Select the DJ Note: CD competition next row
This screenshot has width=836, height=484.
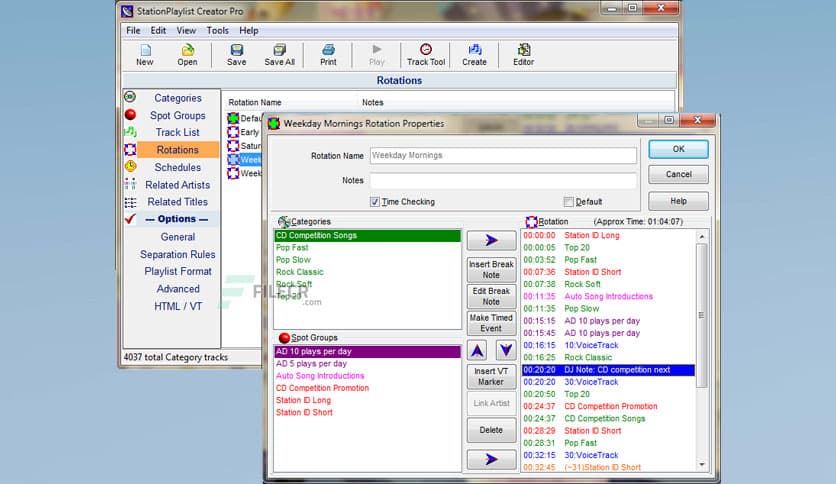coord(608,369)
